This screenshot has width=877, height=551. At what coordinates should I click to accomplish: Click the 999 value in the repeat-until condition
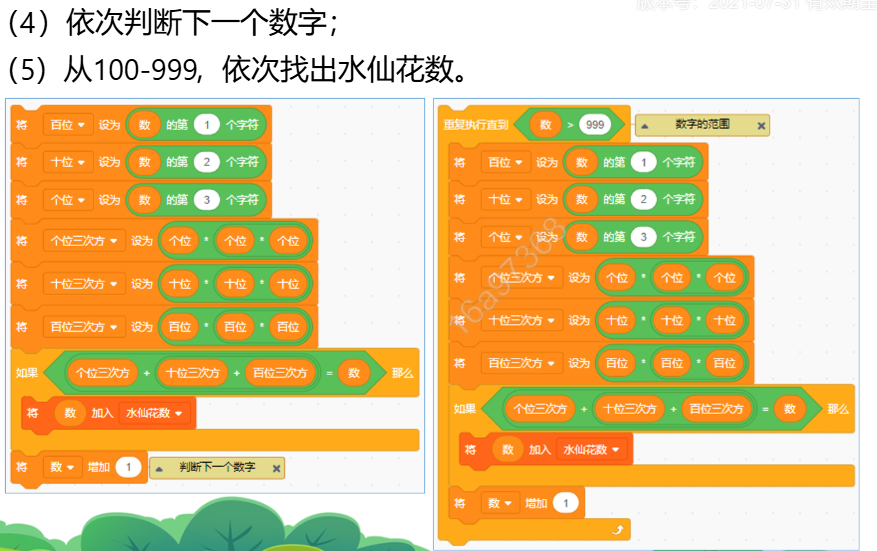[x=595, y=125]
